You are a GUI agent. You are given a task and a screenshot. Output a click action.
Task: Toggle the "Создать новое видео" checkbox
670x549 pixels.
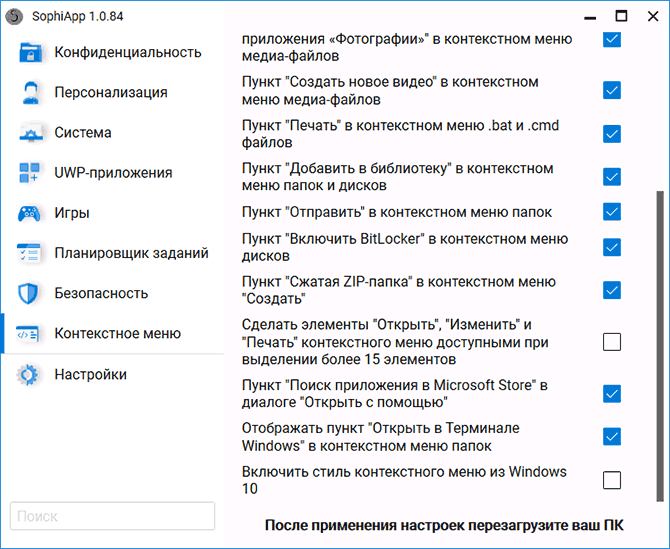[612, 91]
